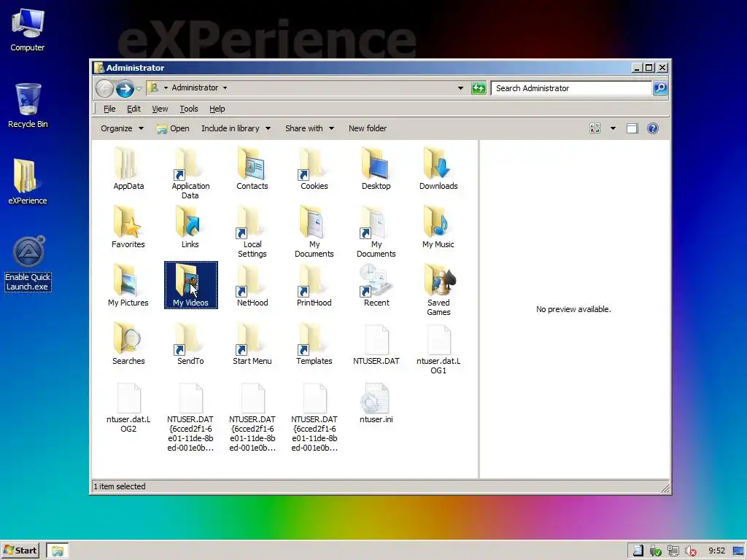This screenshot has width=747, height=560.
Task: Click the change view icon button
Action: click(595, 128)
